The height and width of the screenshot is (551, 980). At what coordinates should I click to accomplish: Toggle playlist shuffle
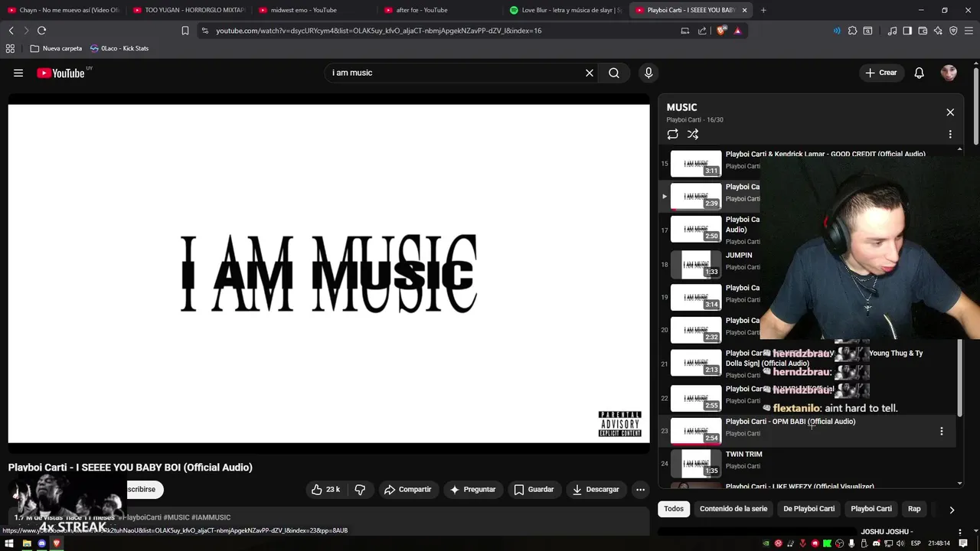tap(693, 134)
